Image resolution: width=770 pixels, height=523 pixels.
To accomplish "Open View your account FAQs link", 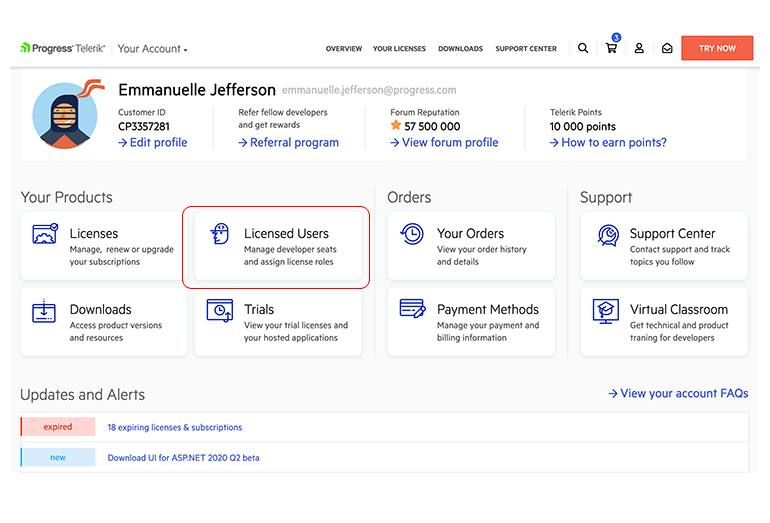I will coord(678,393).
